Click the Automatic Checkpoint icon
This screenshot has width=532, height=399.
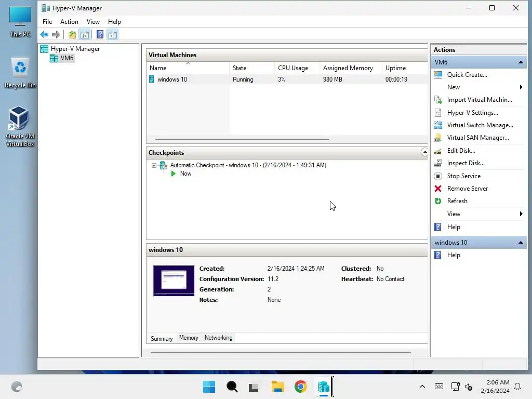(164, 165)
